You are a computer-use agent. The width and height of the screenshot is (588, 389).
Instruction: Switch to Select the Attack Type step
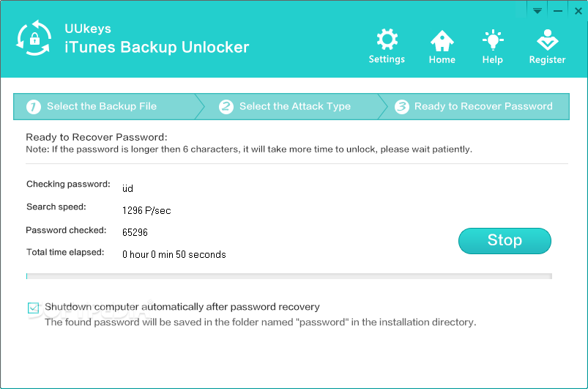pyautogui.click(x=294, y=106)
